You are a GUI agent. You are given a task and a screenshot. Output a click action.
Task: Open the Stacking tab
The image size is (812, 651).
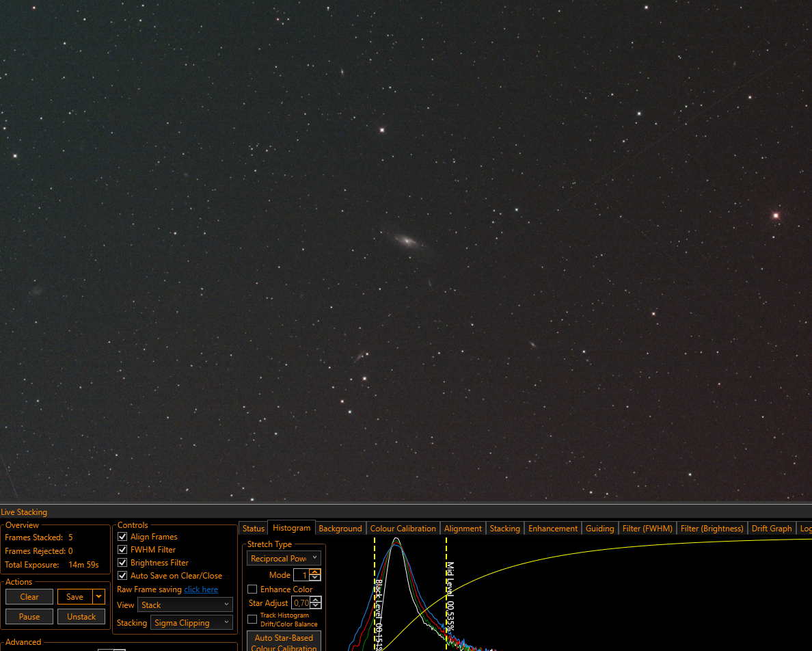click(x=505, y=529)
